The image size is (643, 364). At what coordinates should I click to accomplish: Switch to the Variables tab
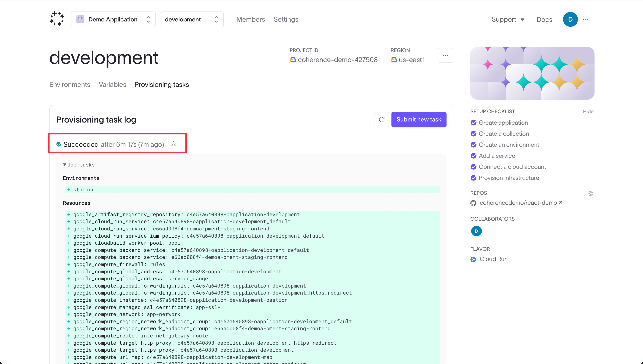click(112, 85)
